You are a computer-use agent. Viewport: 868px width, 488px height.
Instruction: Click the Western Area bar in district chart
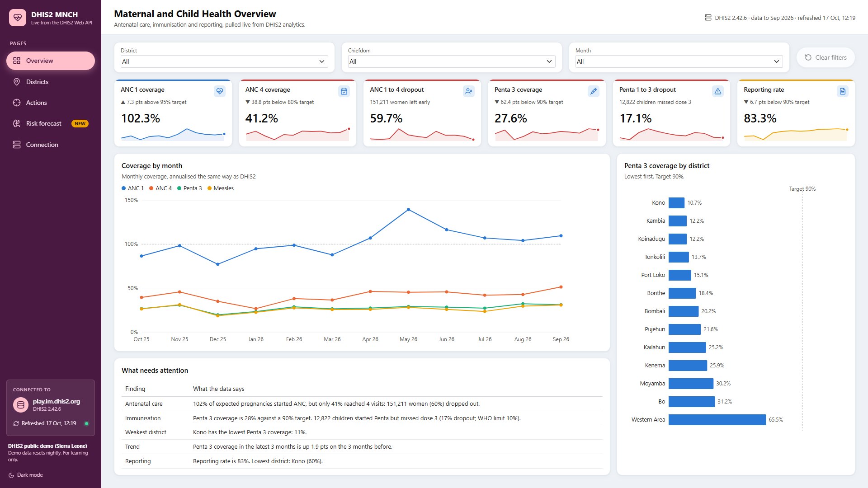click(717, 420)
